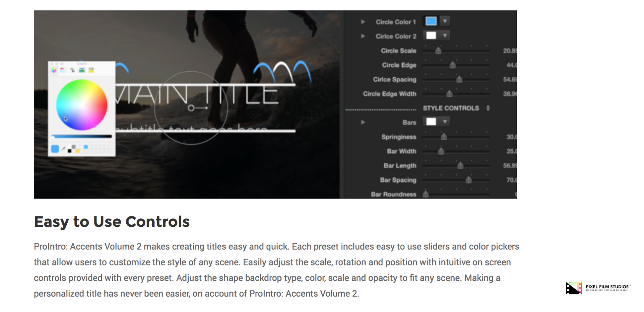Click inside the rainbow color wheel
The width and height of the screenshot is (644, 312).
pyautogui.click(x=82, y=105)
